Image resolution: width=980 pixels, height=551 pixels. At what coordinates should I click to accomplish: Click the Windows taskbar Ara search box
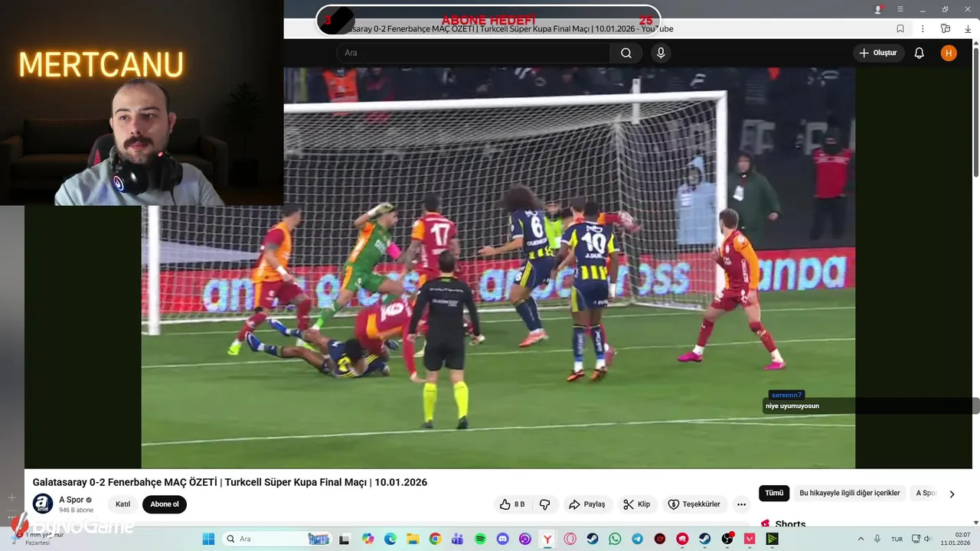(x=277, y=539)
